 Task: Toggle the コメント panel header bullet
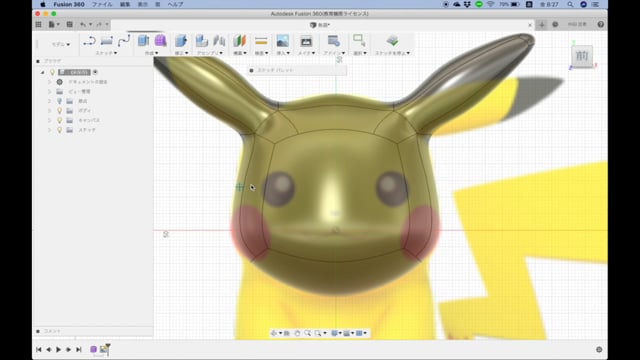pyautogui.click(x=38, y=331)
